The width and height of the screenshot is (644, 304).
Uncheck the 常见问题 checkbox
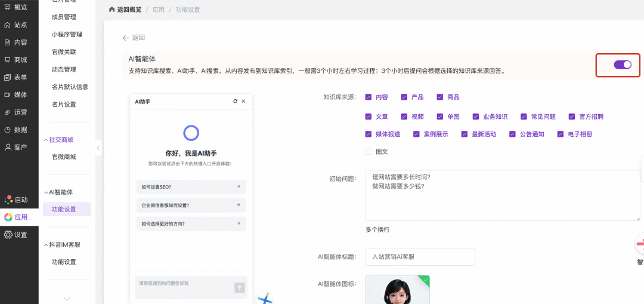[x=524, y=117]
